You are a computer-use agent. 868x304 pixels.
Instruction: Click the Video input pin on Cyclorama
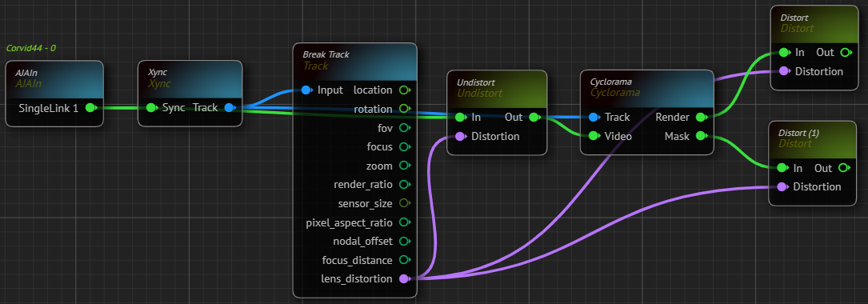(594, 136)
